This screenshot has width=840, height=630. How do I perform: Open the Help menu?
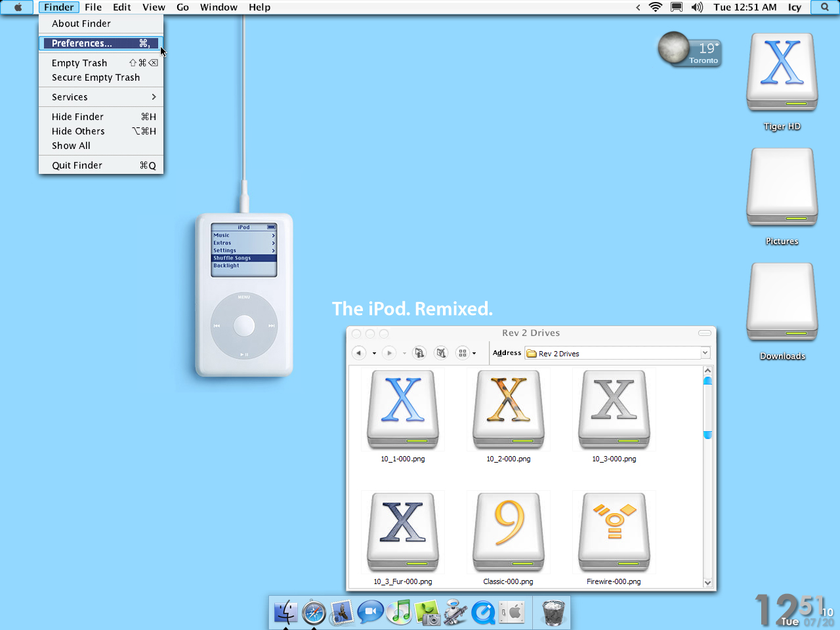click(x=259, y=7)
